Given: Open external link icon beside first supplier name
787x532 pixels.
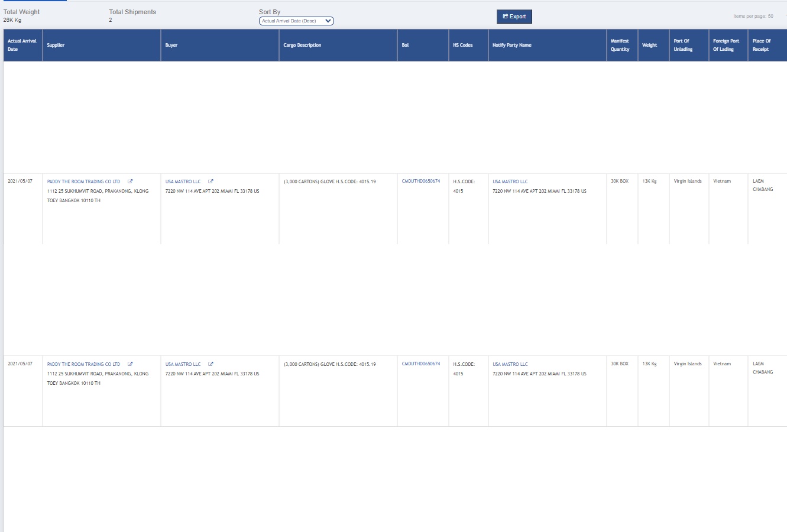Looking at the screenshot, I should coord(130,181).
